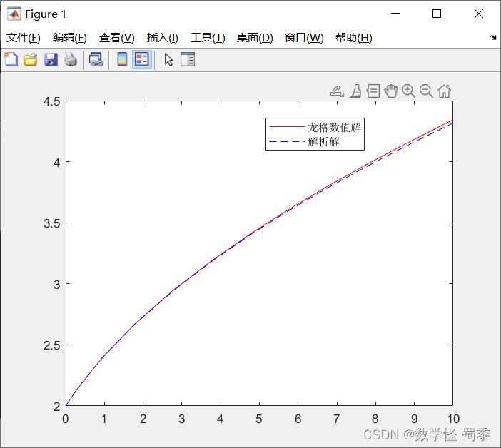
Task: Select the Zoom In magnifier
Action: click(409, 91)
